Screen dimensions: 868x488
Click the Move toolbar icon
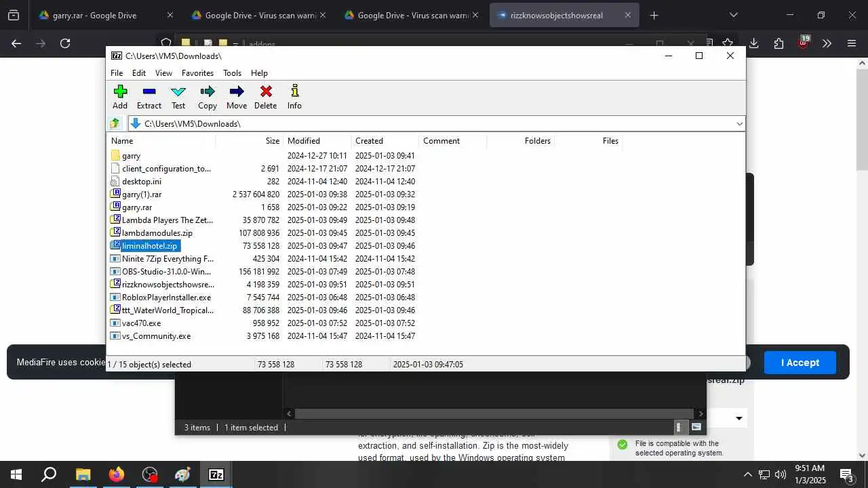(237, 97)
